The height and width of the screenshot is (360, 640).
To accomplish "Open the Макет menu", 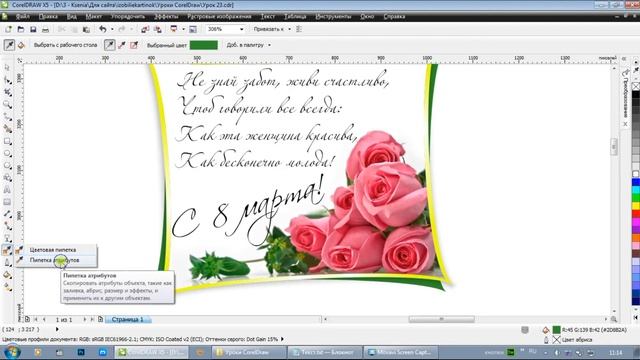I will coord(93,16).
